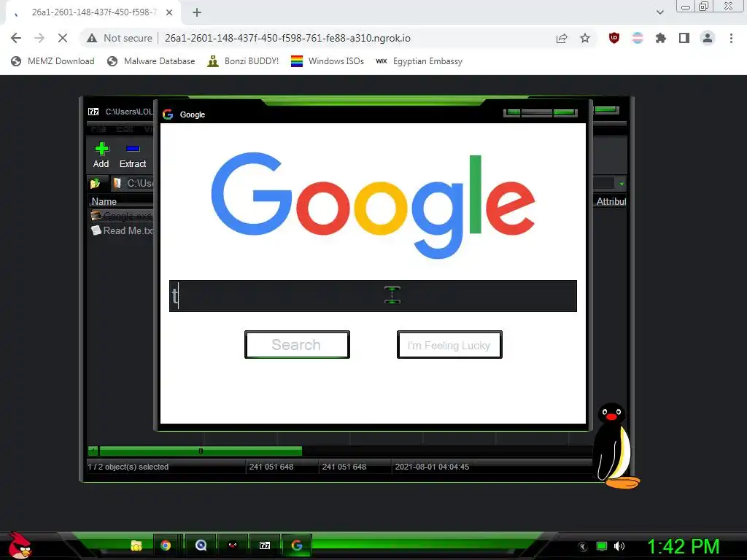The height and width of the screenshot is (560, 747).
Task: Click the 7-Zip status bar progress bar
Action: click(200, 451)
